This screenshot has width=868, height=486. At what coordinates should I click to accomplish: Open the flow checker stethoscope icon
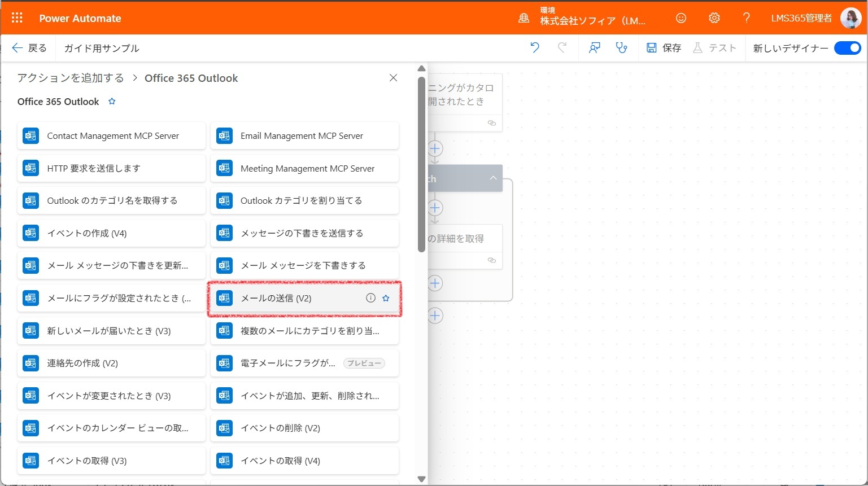622,48
